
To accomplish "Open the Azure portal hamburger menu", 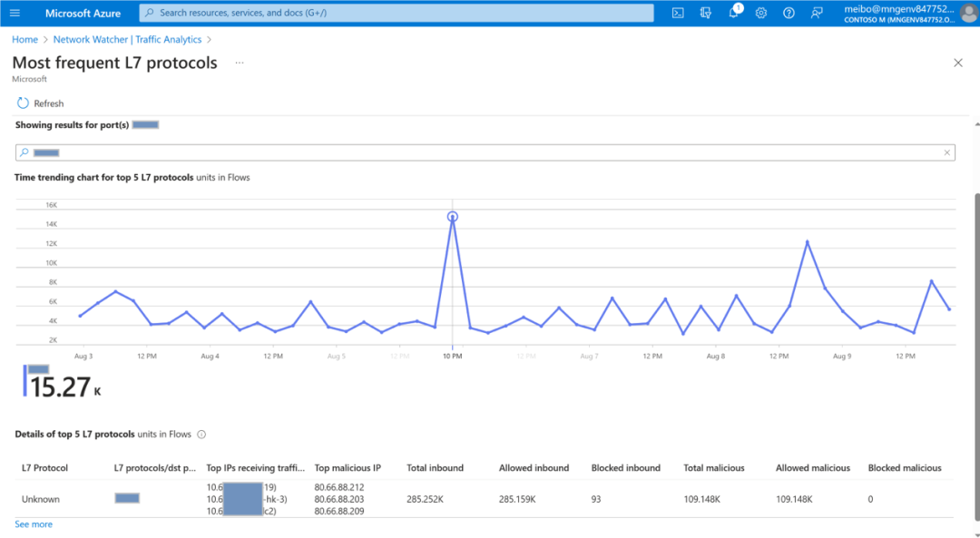I will click(15, 13).
